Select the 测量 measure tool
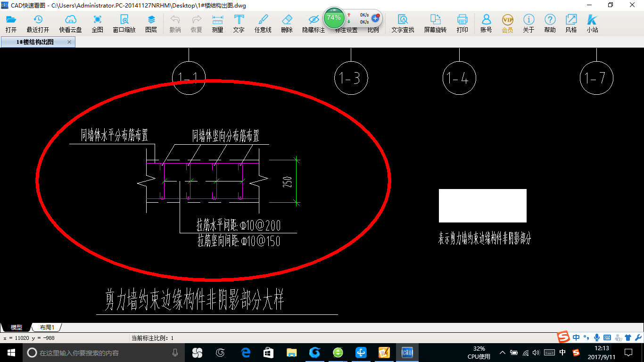 pyautogui.click(x=218, y=23)
